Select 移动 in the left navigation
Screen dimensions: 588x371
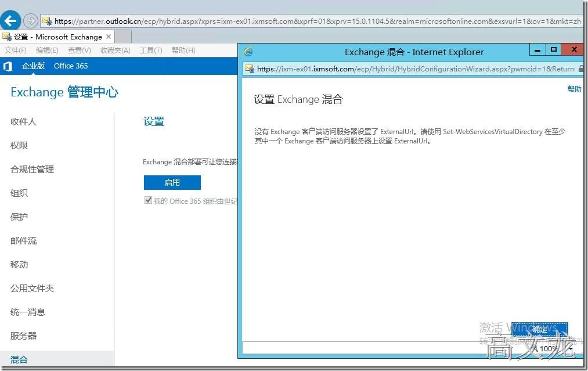pos(19,264)
